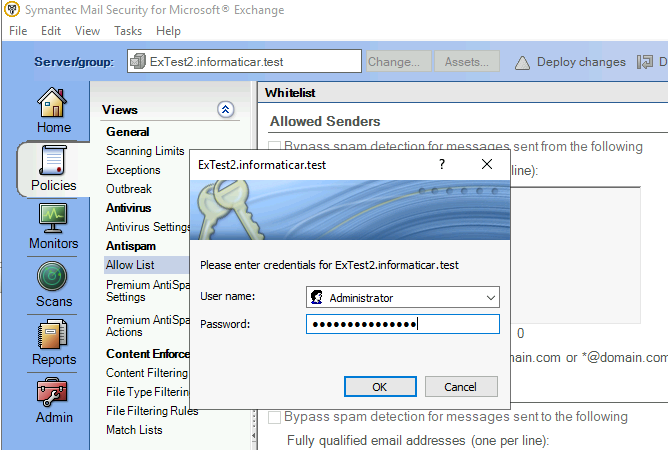Viewport: 668px width, 450px height.
Task: Click the discard changes icon in toolbar
Action: 645,62
